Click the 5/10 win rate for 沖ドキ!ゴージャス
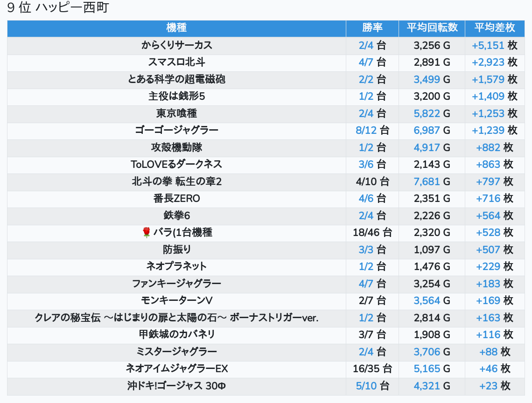Image resolution: width=532 pixels, height=403 pixels. click(366, 386)
